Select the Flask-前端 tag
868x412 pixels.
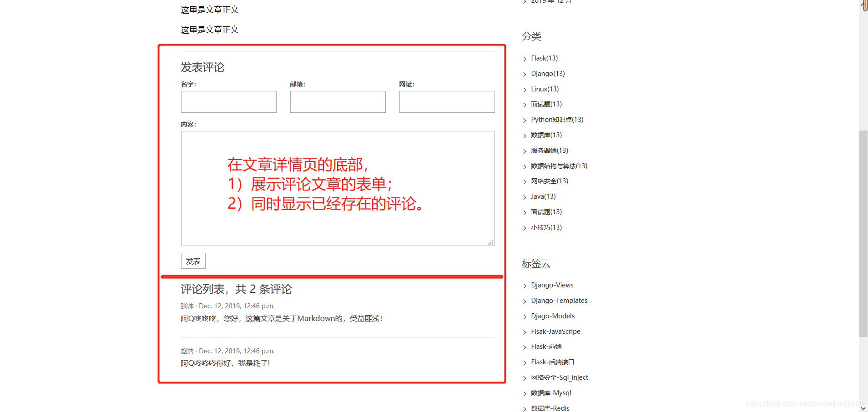[547, 346]
